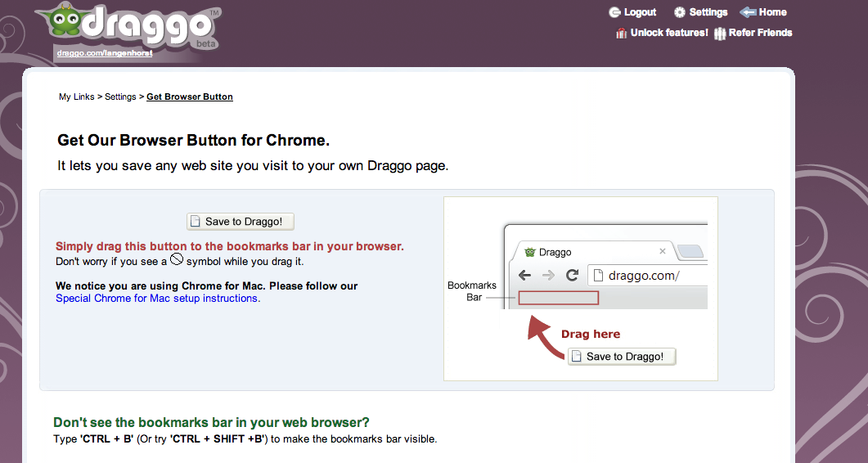Click 'Simply drag this button' red instruction text
The height and width of the screenshot is (463, 868).
point(230,246)
